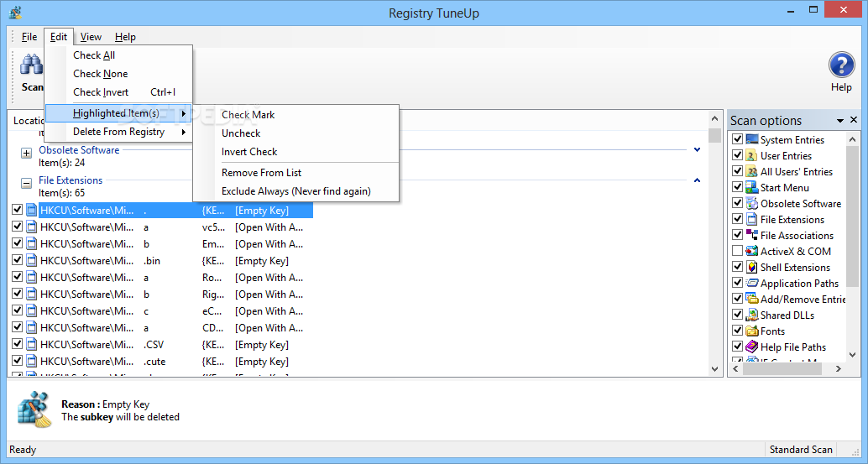Select Exclude Always (Never find again)
This screenshot has height=464, width=868.
295,190
